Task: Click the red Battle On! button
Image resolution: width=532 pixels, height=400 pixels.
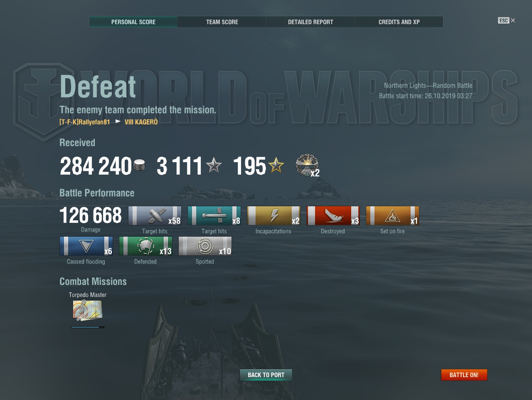Action: click(x=464, y=375)
